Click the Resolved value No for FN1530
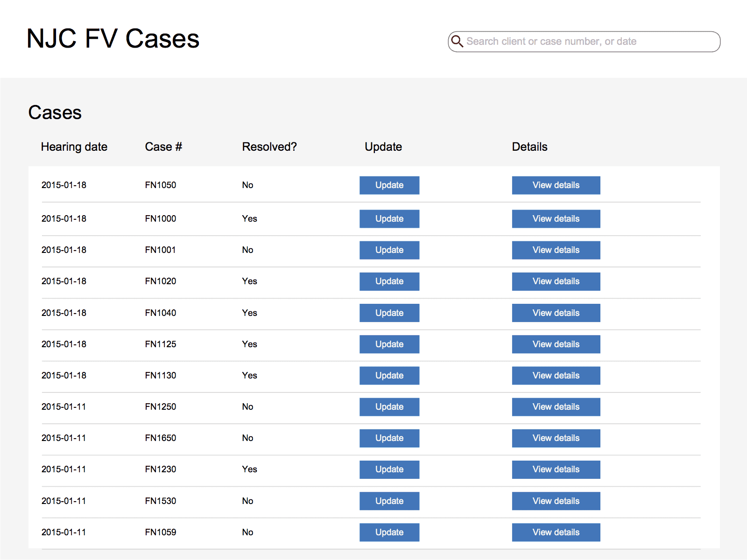 pos(247,501)
